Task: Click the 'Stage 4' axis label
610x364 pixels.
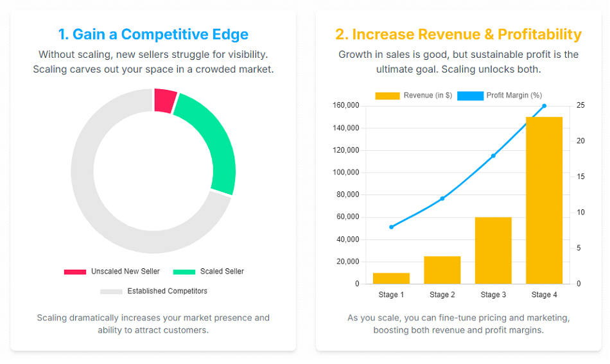Action: coord(544,295)
